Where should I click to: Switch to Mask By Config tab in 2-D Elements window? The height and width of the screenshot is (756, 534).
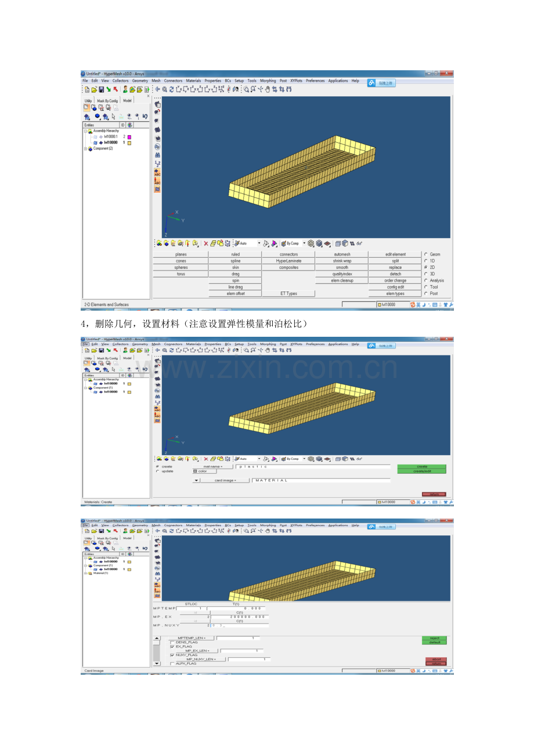[107, 100]
